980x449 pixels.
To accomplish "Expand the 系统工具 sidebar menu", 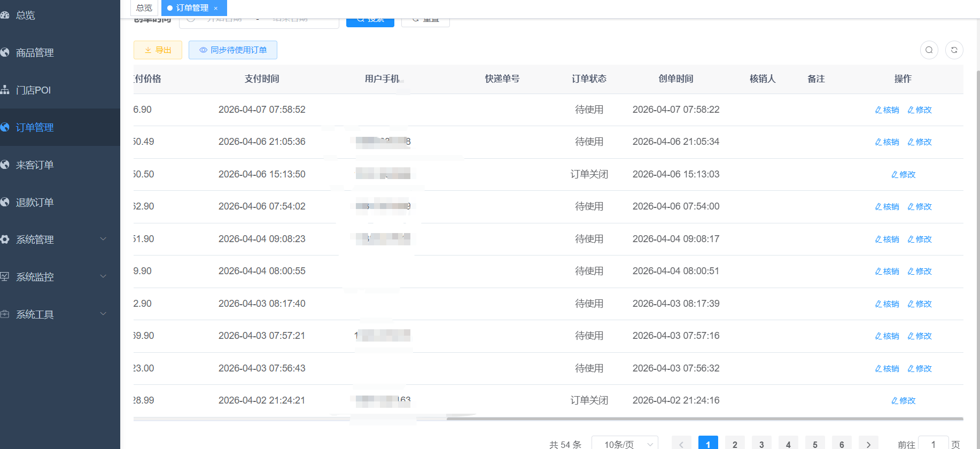I will (x=53, y=314).
